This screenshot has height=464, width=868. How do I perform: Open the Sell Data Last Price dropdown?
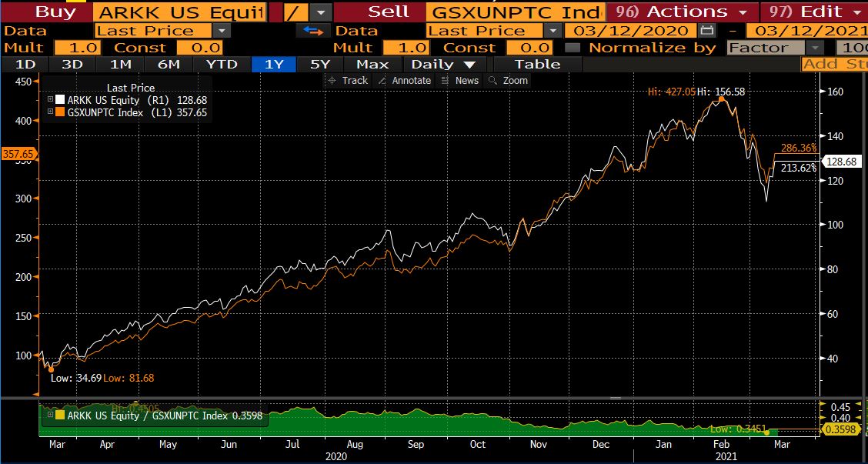[x=553, y=31]
